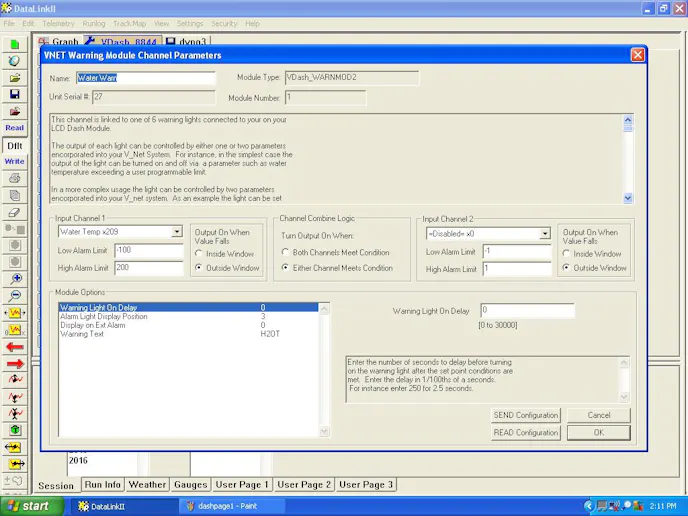Select Warning Text in Module Options list
This screenshot has width=688, height=516.
point(81,334)
